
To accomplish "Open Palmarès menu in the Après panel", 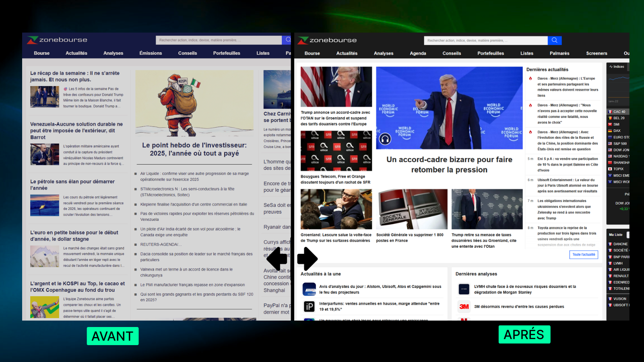I will coord(559,53).
